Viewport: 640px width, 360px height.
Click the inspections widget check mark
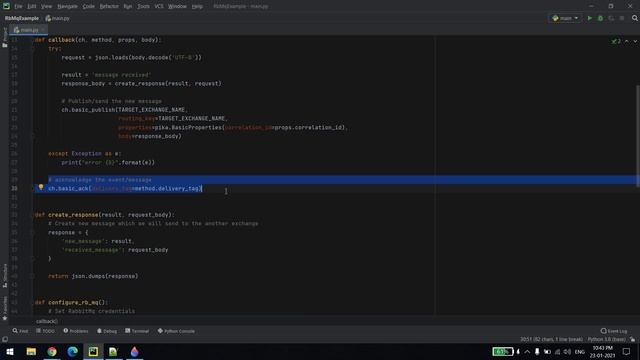point(616,41)
